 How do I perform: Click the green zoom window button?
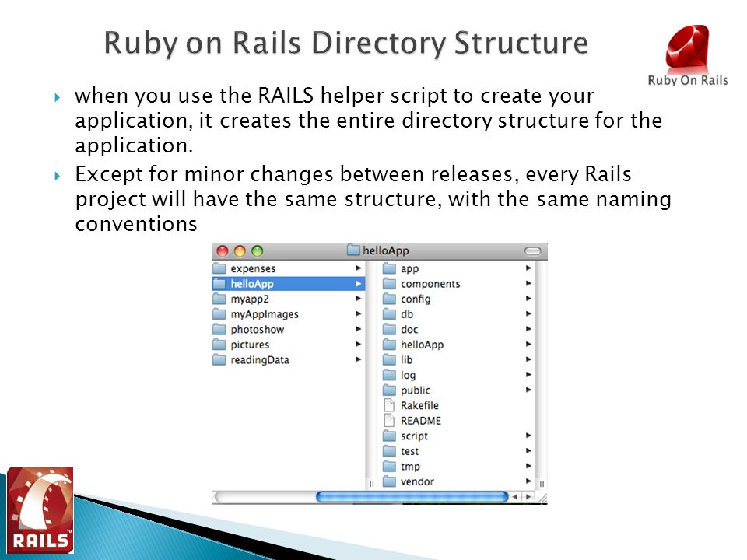pos(258,251)
